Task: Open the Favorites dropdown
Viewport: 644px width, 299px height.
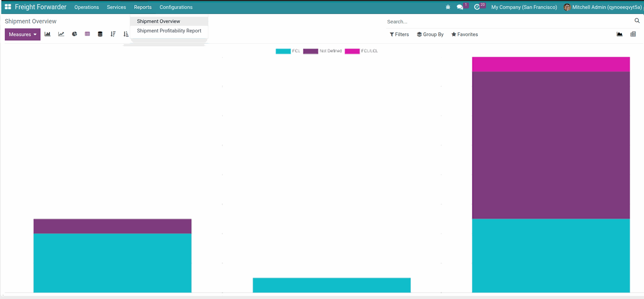Action: (x=465, y=35)
